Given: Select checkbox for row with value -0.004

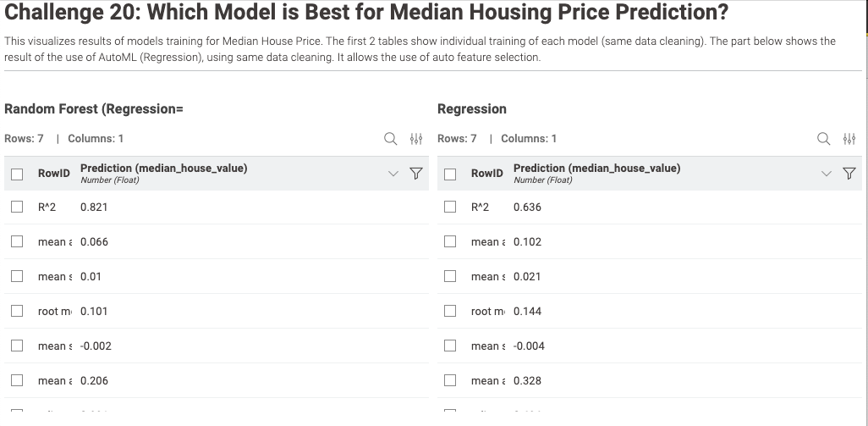Looking at the screenshot, I should [x=450, y=346].
